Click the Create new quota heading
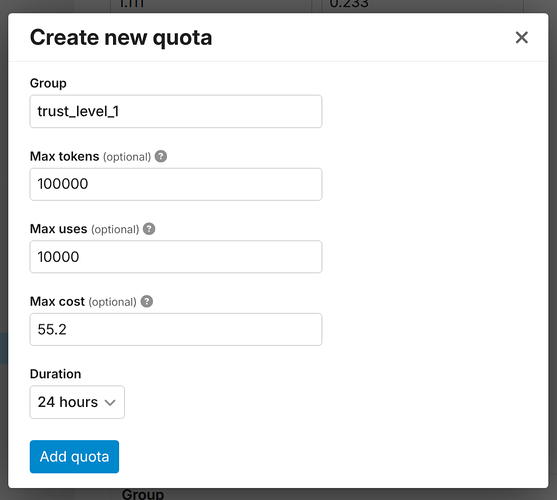 click(121, 38)
